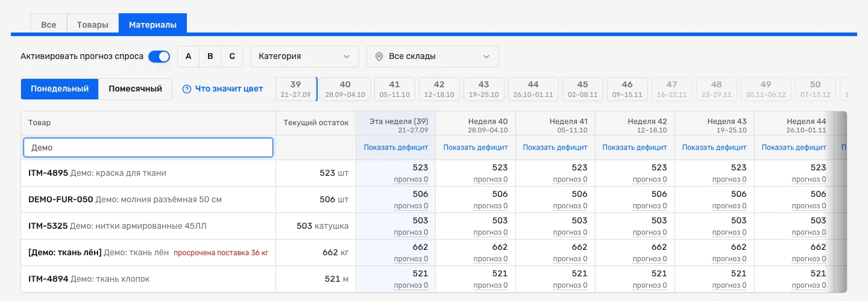The image size is (868, 301).
Task: Click Показать дефицит under Неделя 43
Action: click(714, 147)
